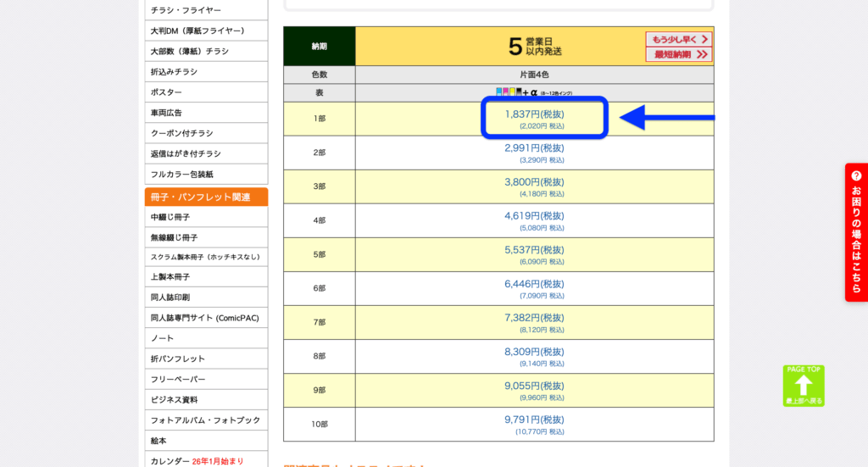Open スクラム製本冊子（ホッチキスなし） in the sidebar
868x467 pixels.
coord(206,257)
